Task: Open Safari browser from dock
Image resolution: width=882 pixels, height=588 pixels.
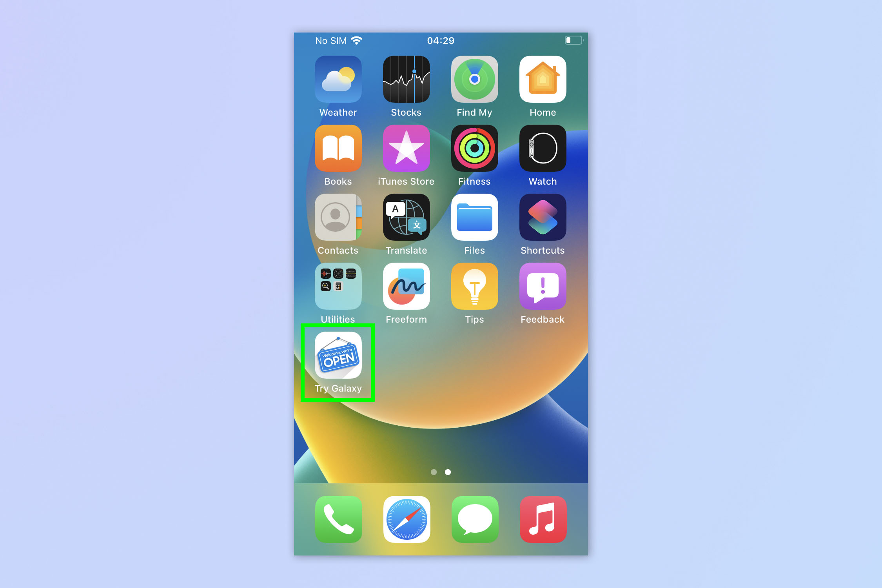Action: 406,523
